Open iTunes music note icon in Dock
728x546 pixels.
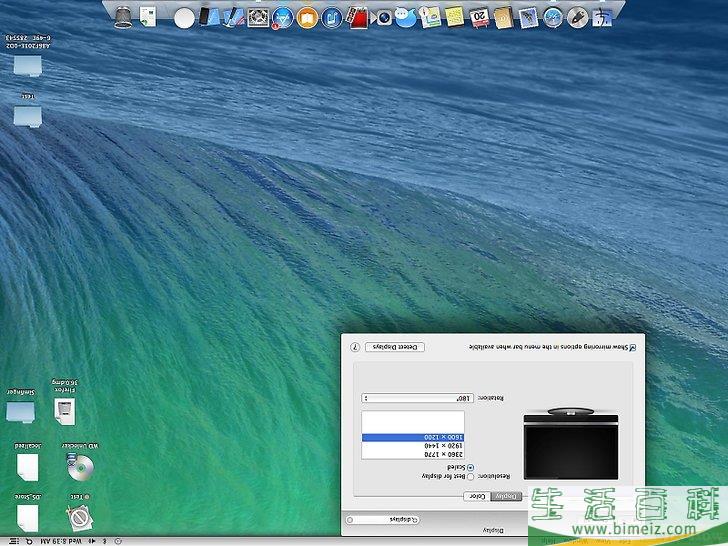(332, 19)
